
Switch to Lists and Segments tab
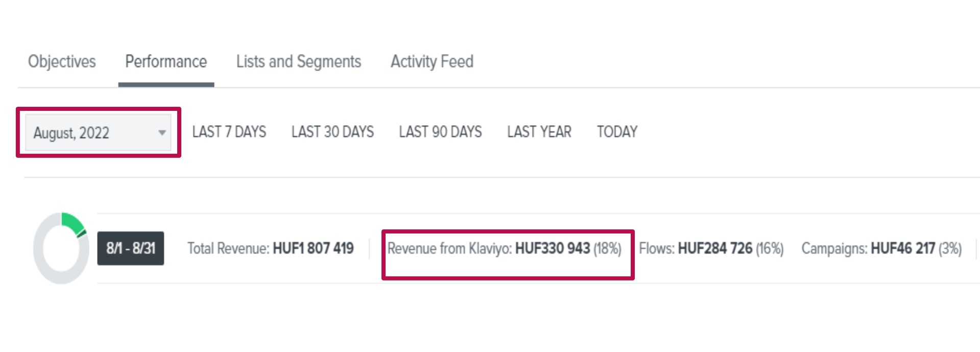tap(298, 62)
